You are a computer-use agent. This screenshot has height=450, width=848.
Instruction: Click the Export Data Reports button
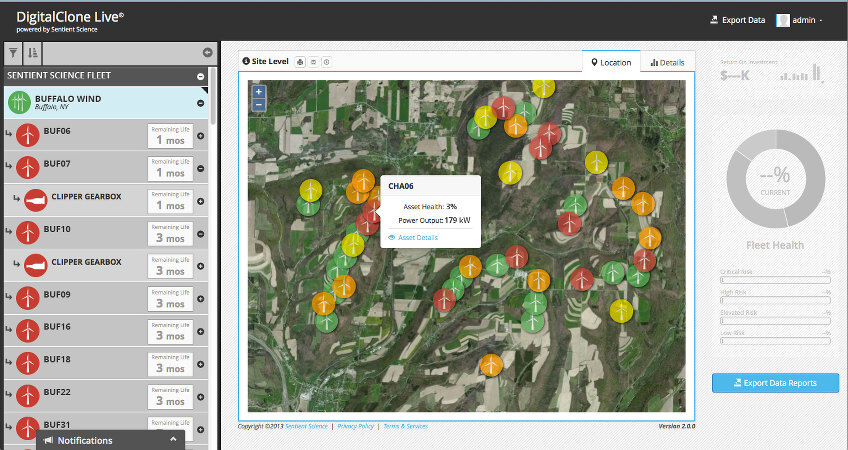tap(775, 383)
